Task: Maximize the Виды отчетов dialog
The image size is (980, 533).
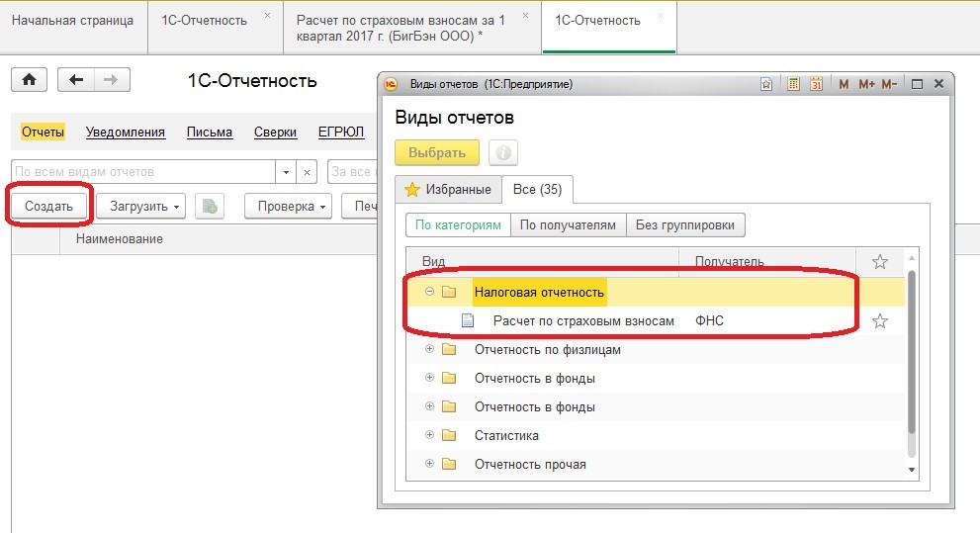Action: [917, 84]
